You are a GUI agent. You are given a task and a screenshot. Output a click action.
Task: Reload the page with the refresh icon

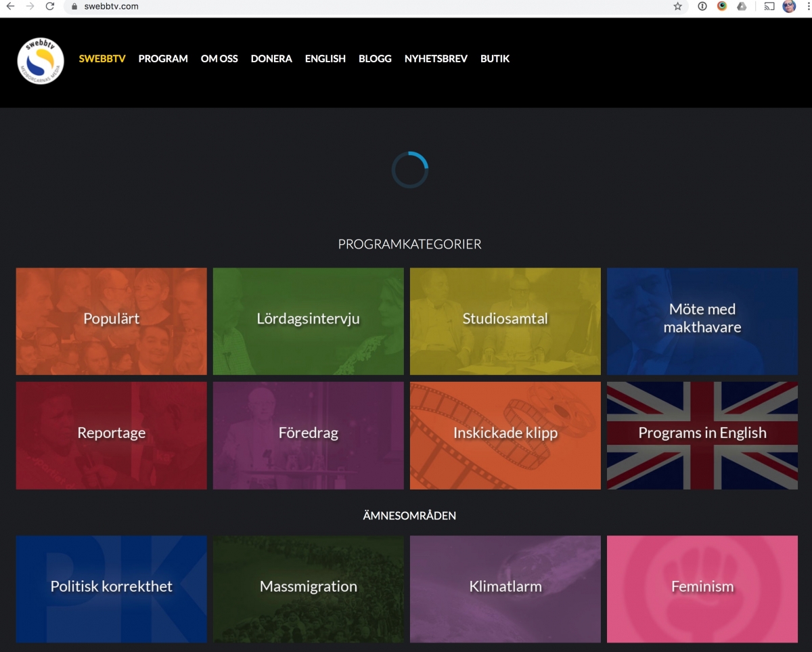49,6
